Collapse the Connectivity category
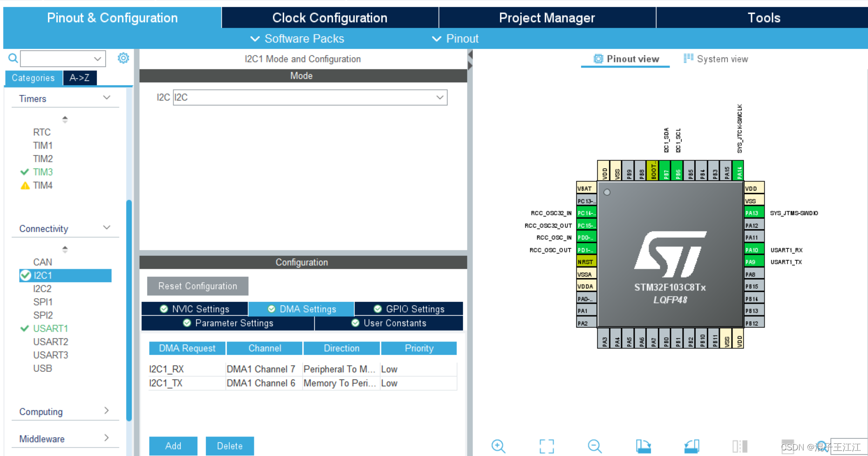The width and height of the screenshot is (868, 456). click(x=107, y=228)
